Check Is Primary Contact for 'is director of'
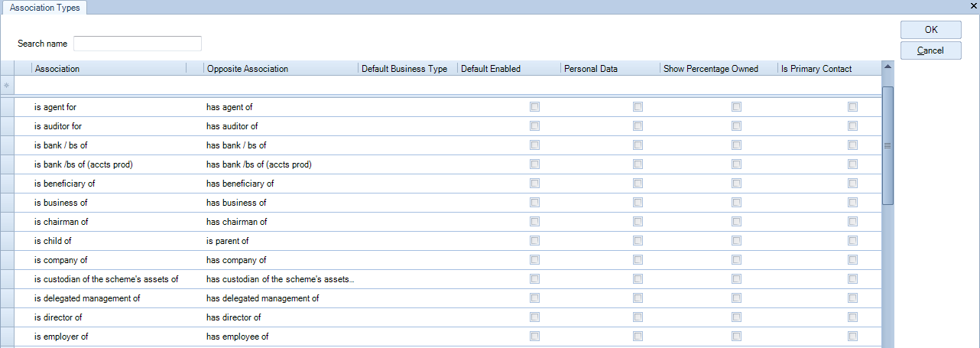Screen dimensions: 980x348 coord(852,317)
